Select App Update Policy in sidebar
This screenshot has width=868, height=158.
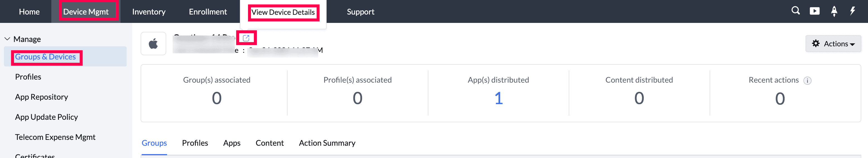pos(47,117)
